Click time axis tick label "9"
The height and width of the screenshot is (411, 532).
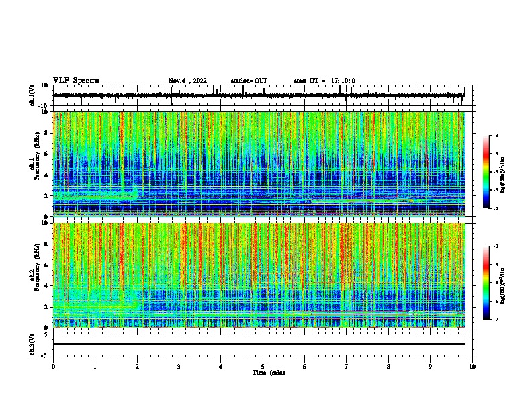pos(430,367)
